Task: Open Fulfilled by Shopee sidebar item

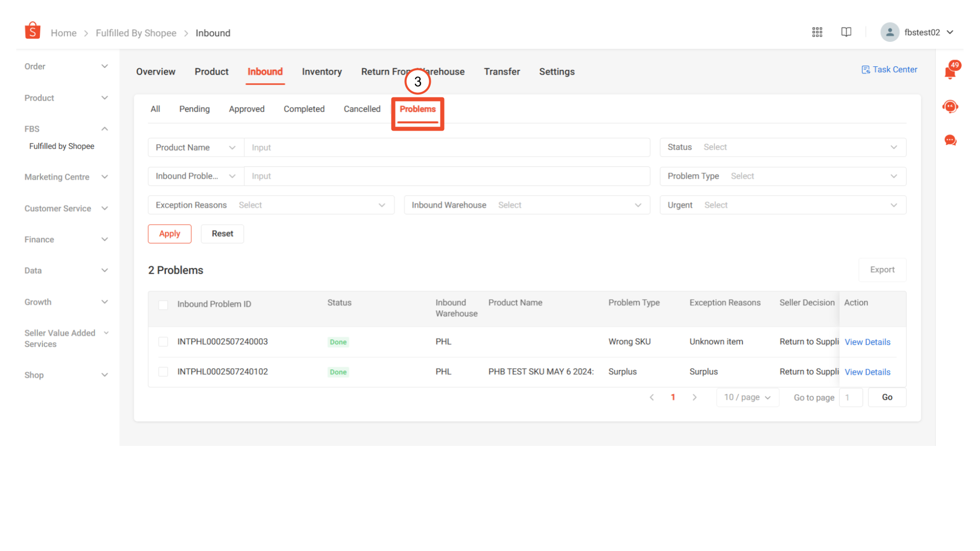Action: [62, 146]
